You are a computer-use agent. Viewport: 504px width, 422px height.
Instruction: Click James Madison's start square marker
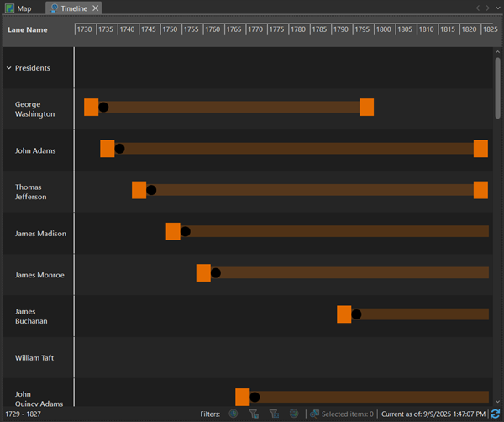point(173,231)
